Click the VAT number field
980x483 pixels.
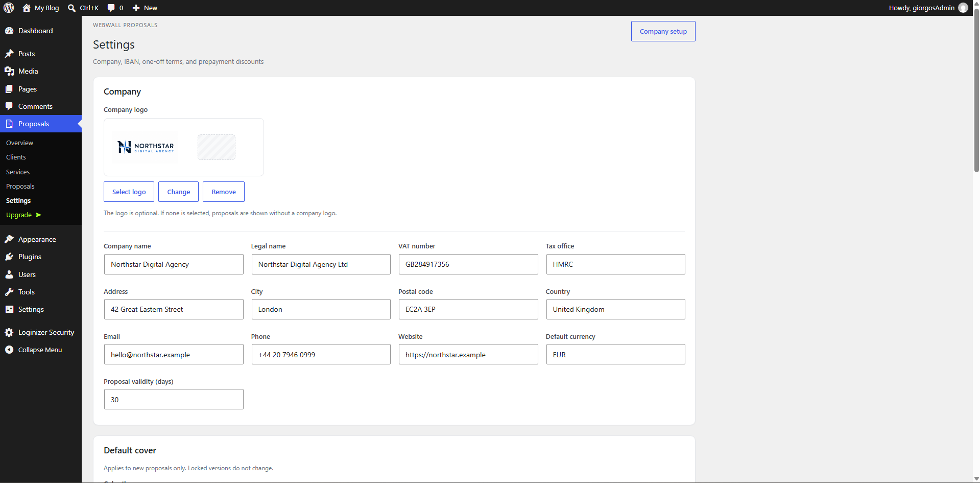click(468, 264)
